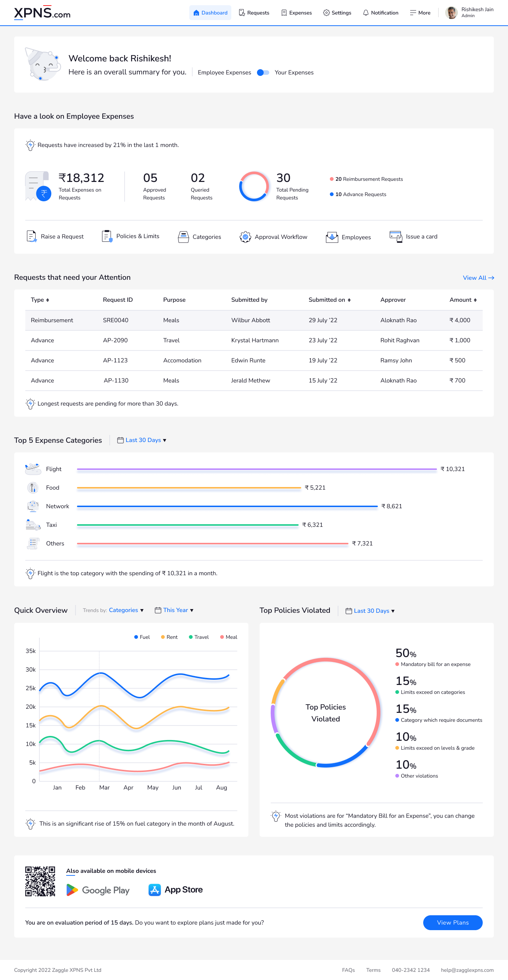This screenshot has width=508, height=980.
Task: Click the 10 Advance Requests legend
Action: [x=358, y=194]
